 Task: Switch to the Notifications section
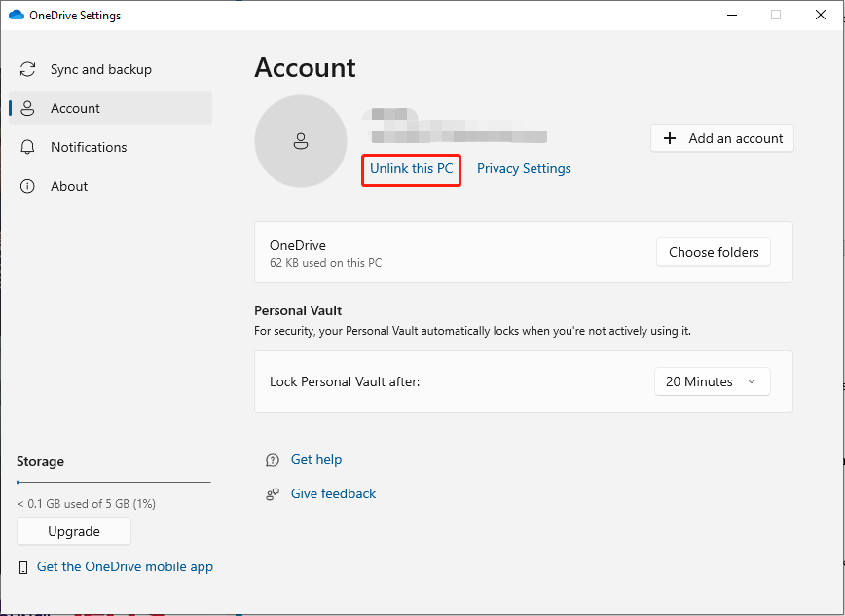89,148
